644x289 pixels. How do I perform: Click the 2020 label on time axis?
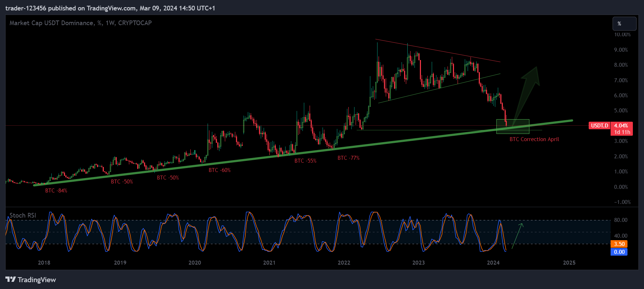195,263
